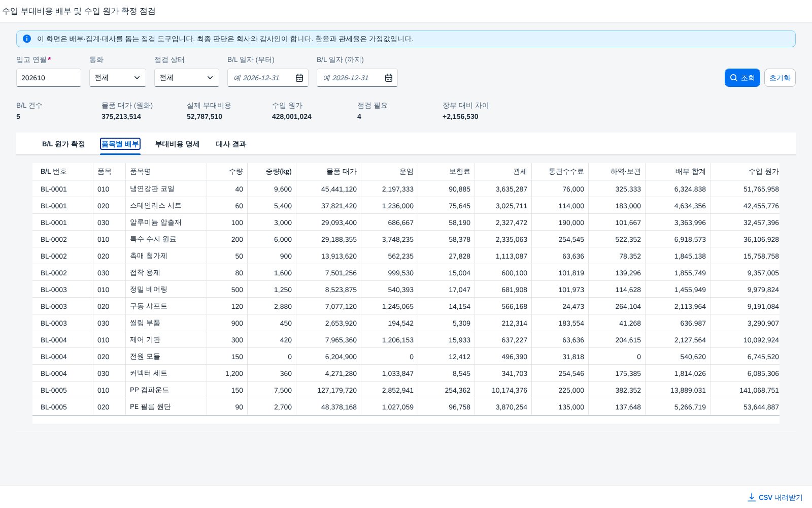This screenshot has height=508, width=812.
Task: Go to the 대사 결과 tab
Action: pos(231,144)
